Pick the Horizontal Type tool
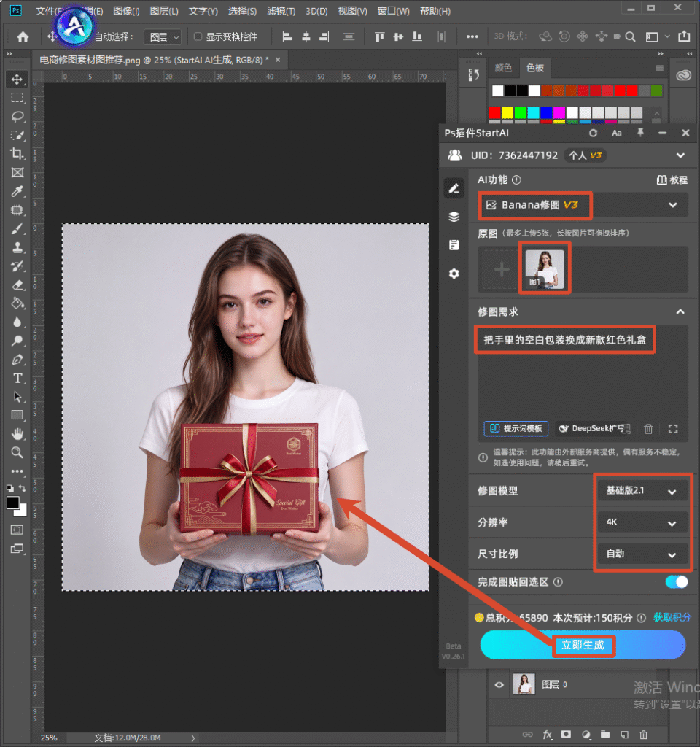 [17, 378]
